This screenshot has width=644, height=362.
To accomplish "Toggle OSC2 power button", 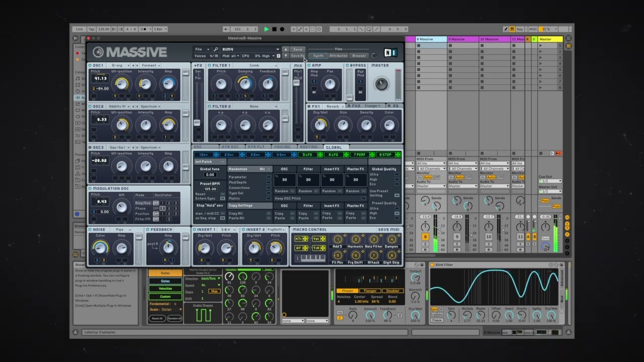I will pyautogui.click(x=91, y=107).
